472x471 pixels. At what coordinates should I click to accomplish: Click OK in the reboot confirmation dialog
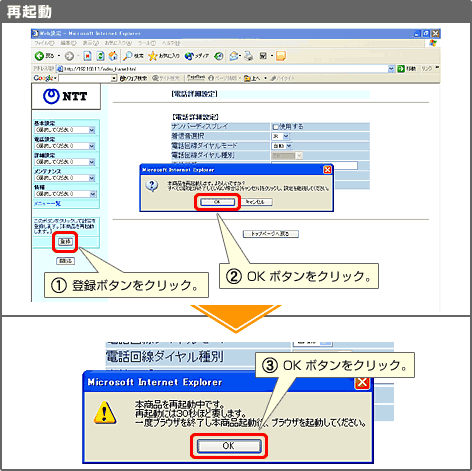point(217,202)
